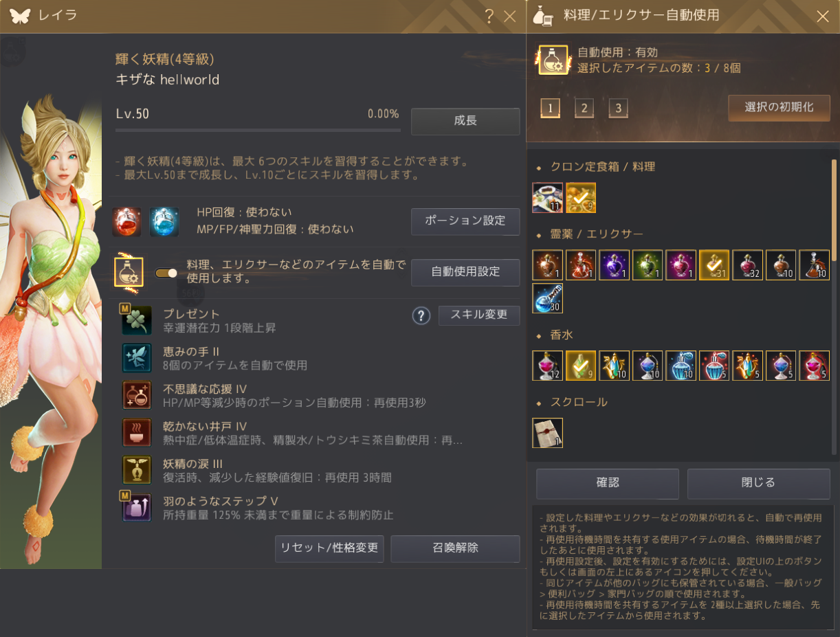The height and width of the screenshot is (637, 840).
Task: Select the blue scroll item with count 30
Action: 547,298
